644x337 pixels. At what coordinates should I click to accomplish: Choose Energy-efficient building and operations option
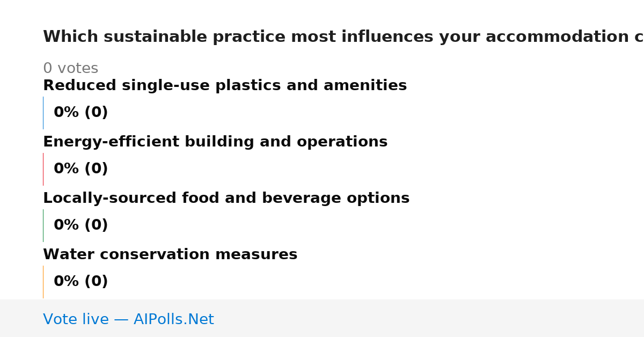pos(215,142)
